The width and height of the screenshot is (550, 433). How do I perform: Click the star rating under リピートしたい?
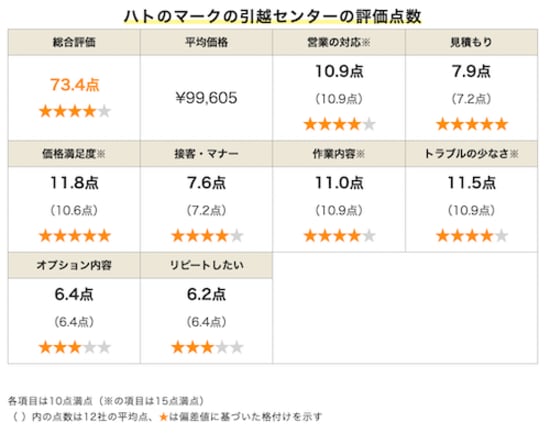[207, 347]
